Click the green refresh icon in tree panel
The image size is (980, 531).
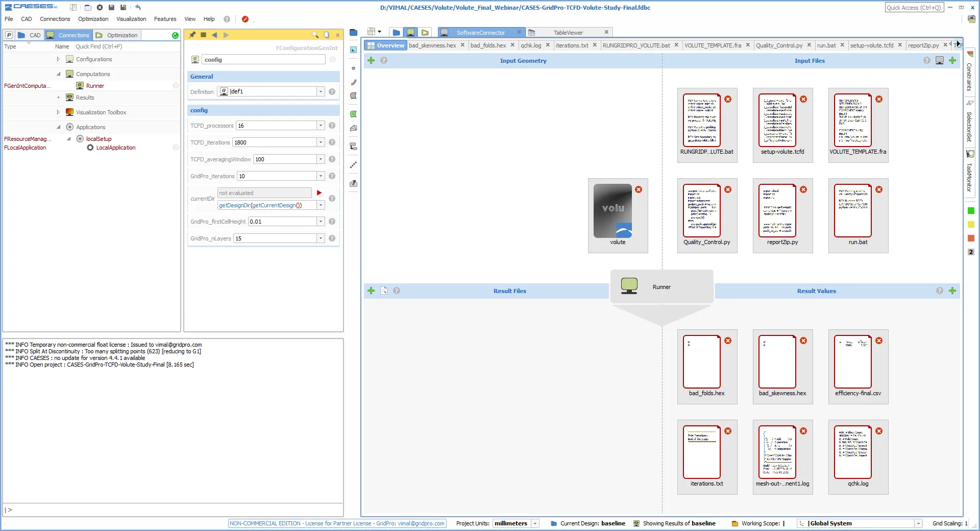pos(175,35)
